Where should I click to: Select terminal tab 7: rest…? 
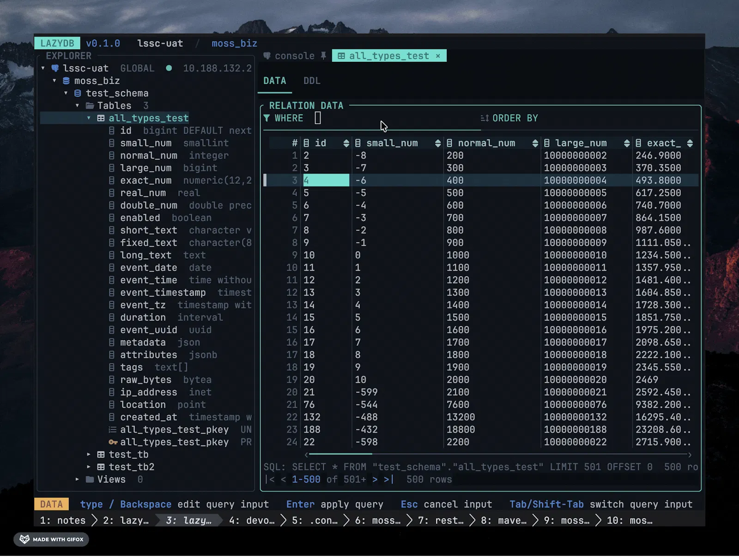[441, 521]
